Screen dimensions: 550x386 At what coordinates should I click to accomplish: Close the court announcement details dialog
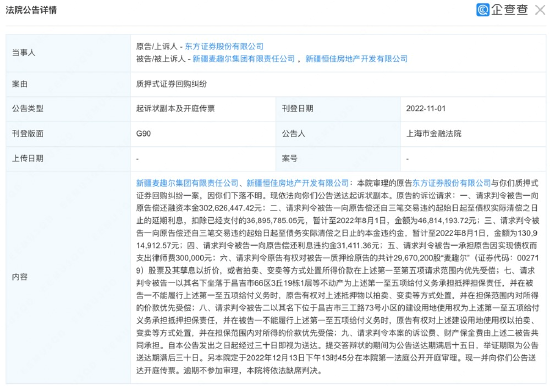[540, 10]
